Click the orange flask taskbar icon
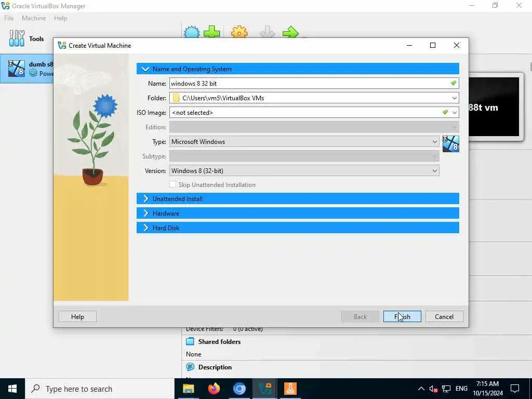This screenshot has width=532, height=399. pos(290,389)
